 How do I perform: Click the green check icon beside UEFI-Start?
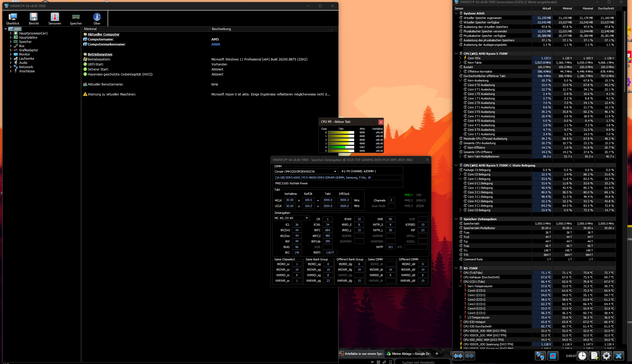(85, 64)
